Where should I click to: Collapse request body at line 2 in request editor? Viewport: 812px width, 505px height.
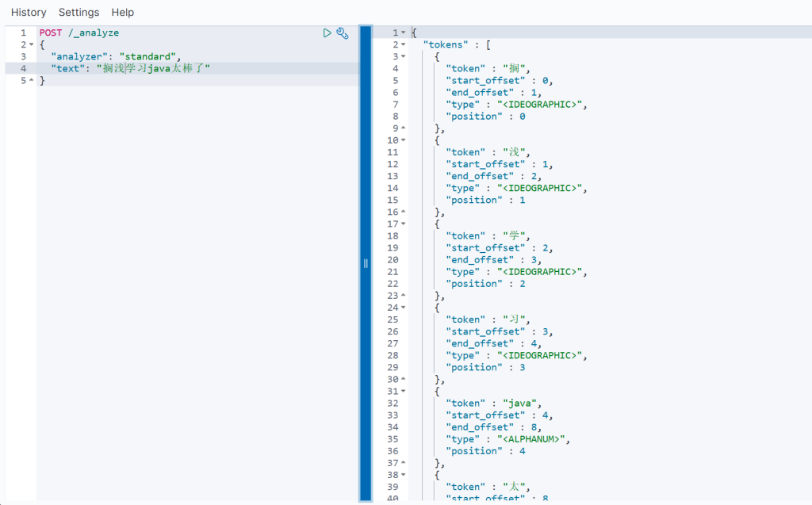(x=32, y=45)
